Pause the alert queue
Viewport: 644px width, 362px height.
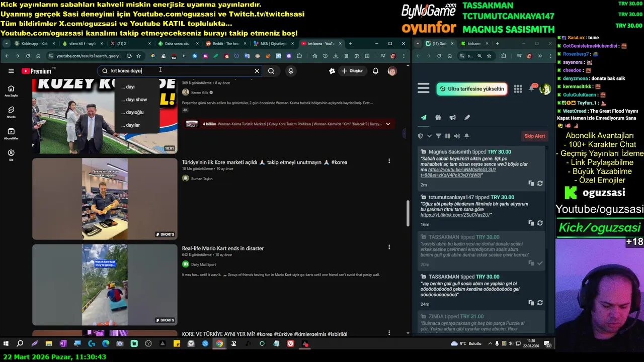pos(447,136)
